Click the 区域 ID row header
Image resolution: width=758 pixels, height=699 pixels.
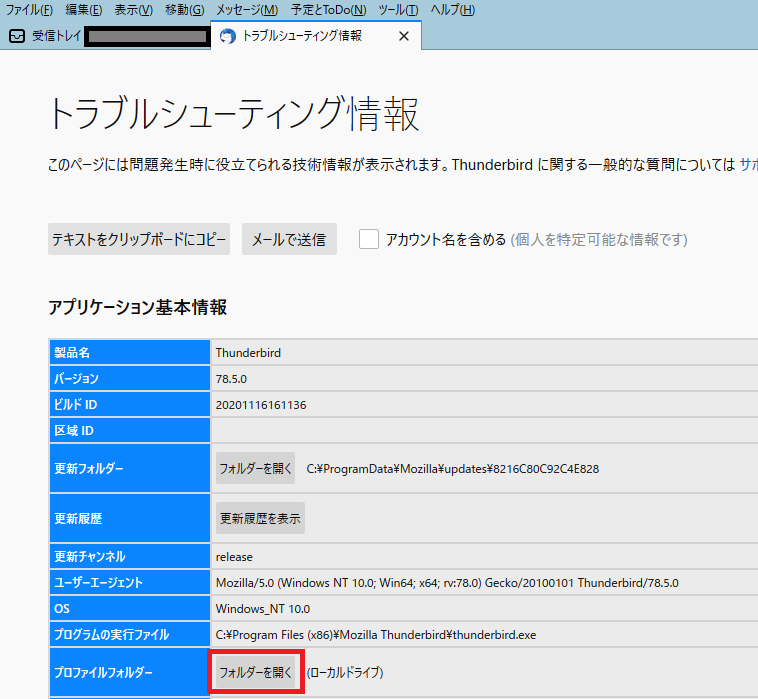pyautogui.click(x=130, y=431)
